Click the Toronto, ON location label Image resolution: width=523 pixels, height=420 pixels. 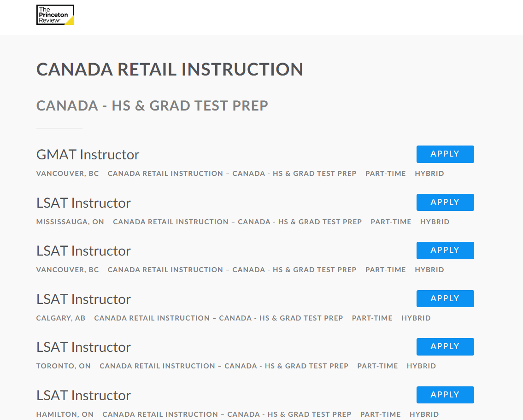64,366
